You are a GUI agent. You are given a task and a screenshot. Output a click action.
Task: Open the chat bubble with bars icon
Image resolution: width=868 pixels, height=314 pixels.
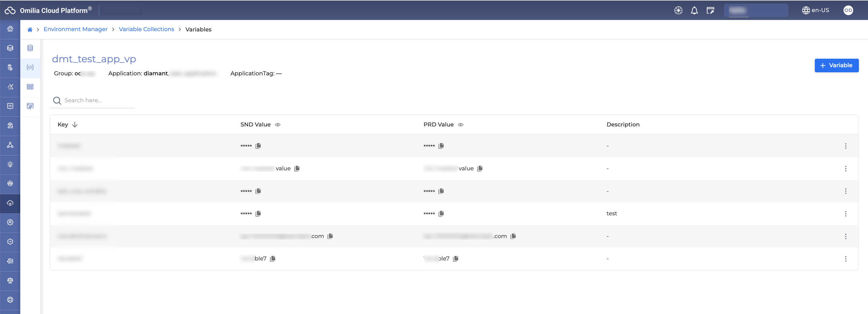pos(10,106)
